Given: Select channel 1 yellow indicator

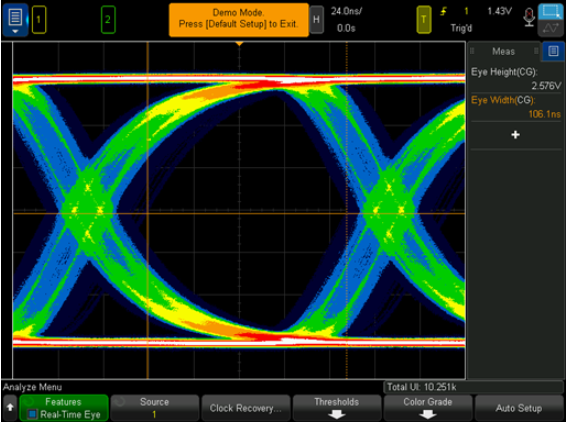Looking at the screenshot, I should click(39, 20).
